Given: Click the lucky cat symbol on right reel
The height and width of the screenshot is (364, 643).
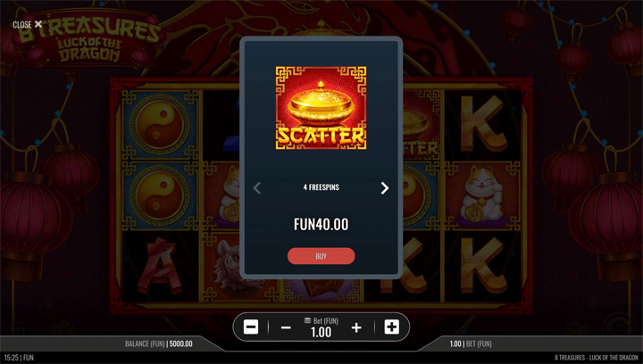Looking at the screenshot, I should (480, 195).
